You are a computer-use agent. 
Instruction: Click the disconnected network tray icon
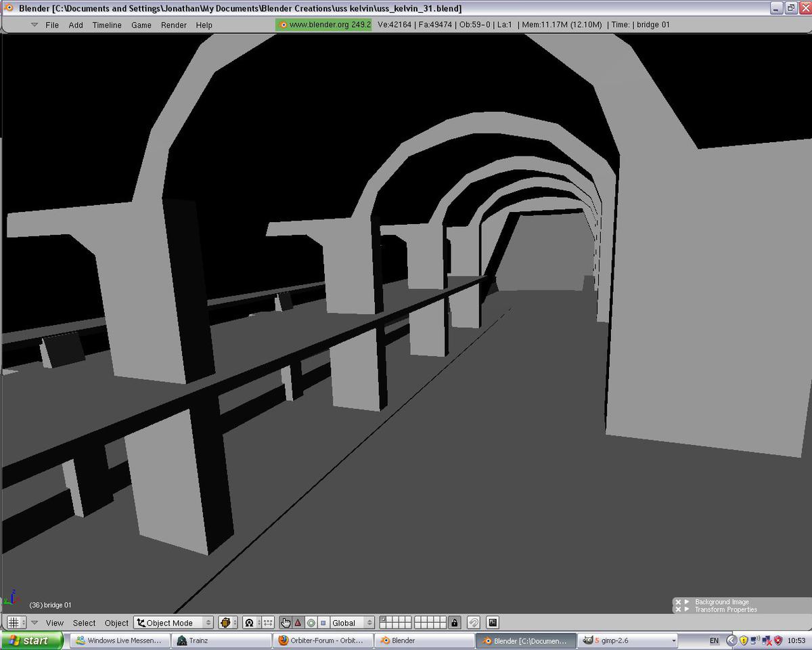(767, 641)
